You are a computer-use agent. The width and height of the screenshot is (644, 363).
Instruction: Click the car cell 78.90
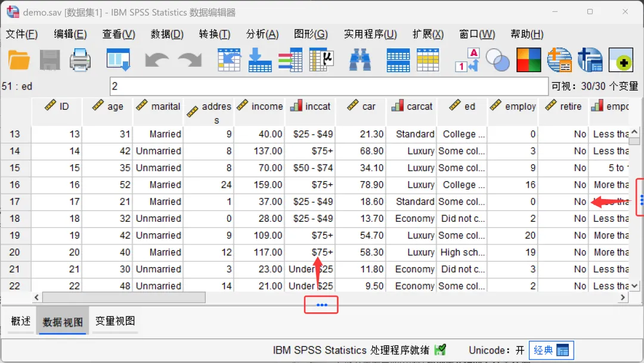pyautogui.click(x=361, y=185)
